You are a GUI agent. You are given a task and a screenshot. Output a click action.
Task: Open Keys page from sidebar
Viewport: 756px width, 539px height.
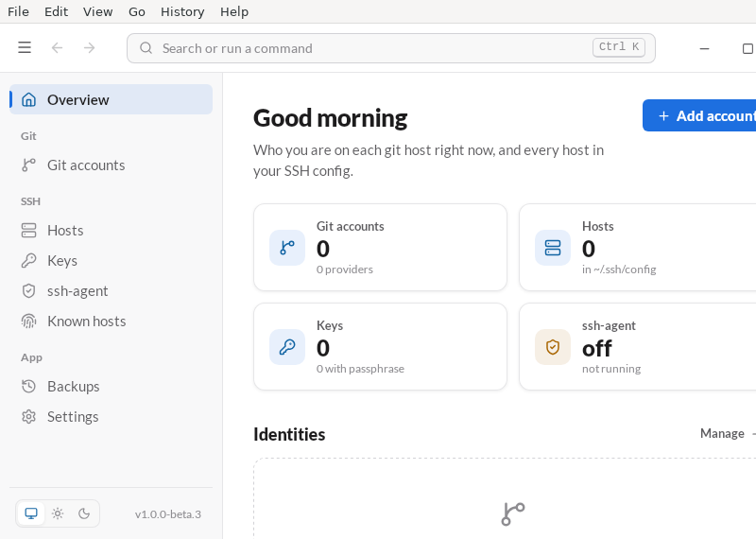coord(111,261)
